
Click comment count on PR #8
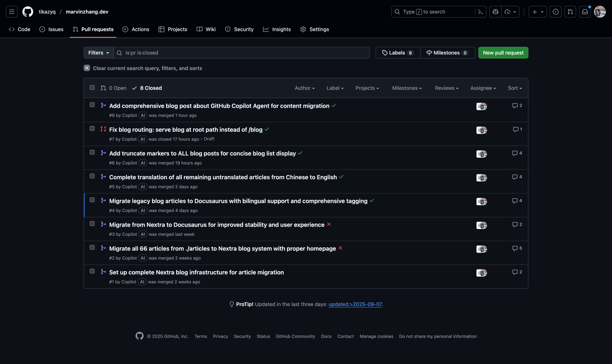(517, 105)
